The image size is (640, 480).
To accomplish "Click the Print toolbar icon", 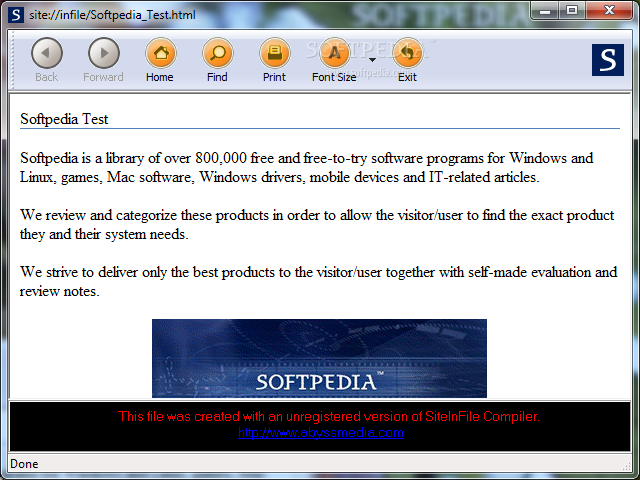I will [275, 53].
